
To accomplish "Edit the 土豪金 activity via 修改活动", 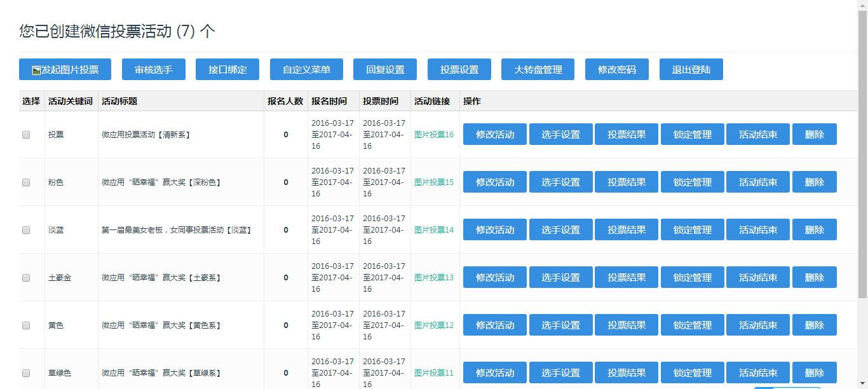I will [x=495, y=277].
